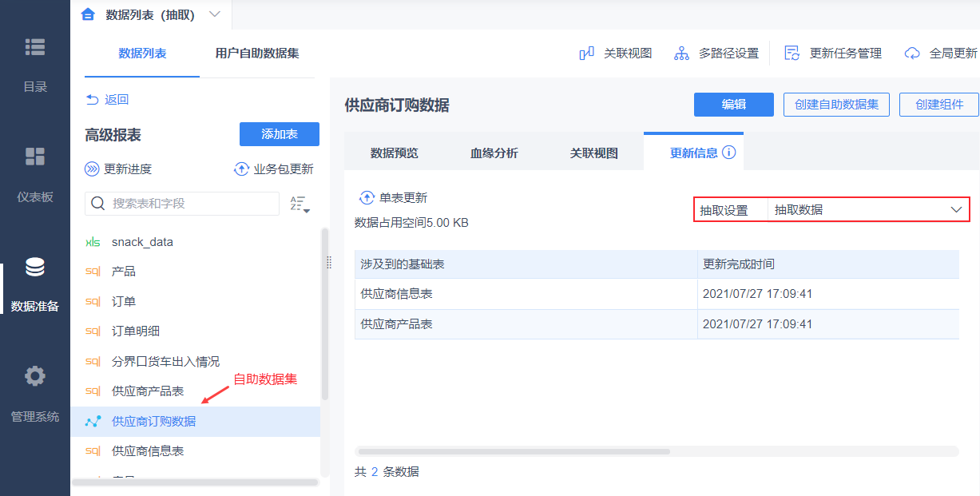Image resolution: width=980 pixels, height=496 pixels.
Task: Open 多路径设置 multi-path settings
Action: point(681,54)
